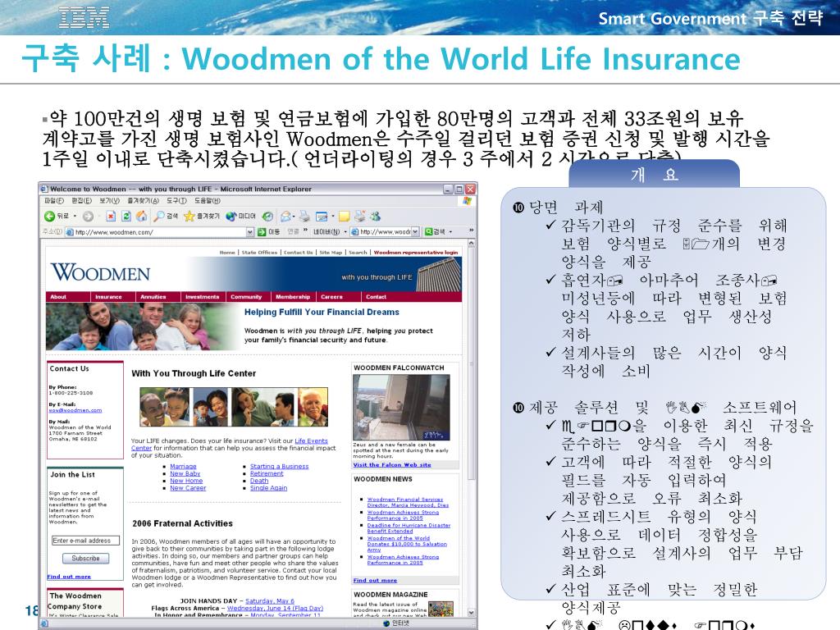
Task: Click the Starting a Business link
Action: click(x=279, y=467)
